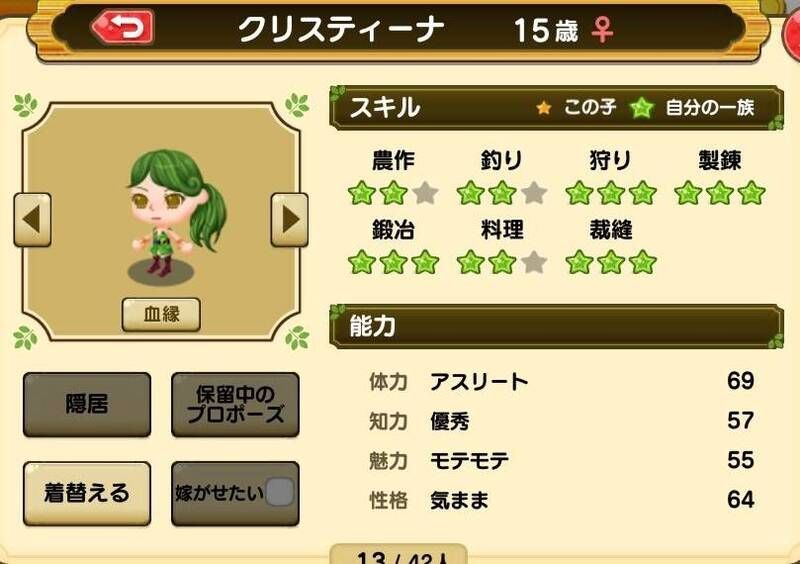800x564 pixels.
Task: Click the gray third star under 料理
Action: tap(534, 262)
